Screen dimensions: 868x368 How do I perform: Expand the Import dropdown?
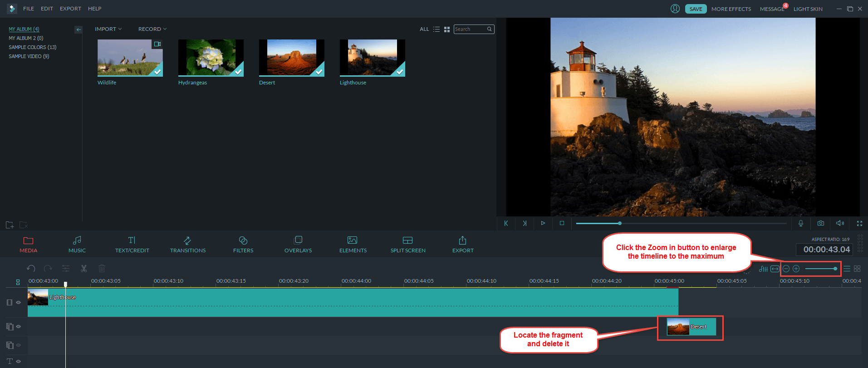108,29
